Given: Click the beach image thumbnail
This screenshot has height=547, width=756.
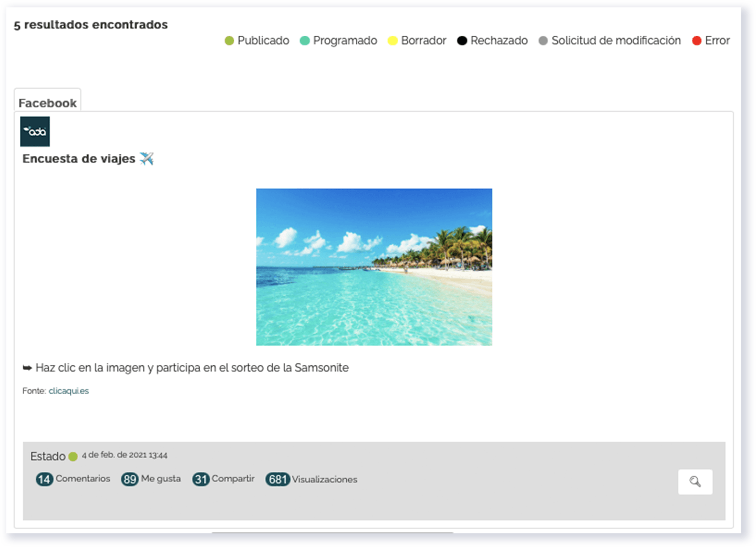Looking at the screenshot, I should tap(374, 267).
